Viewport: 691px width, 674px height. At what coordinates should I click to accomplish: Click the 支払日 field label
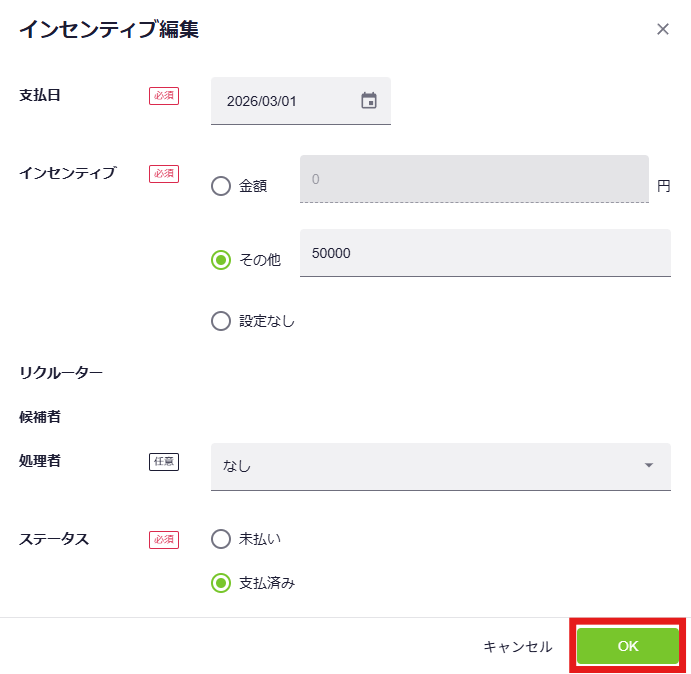[x=41, y=95]
